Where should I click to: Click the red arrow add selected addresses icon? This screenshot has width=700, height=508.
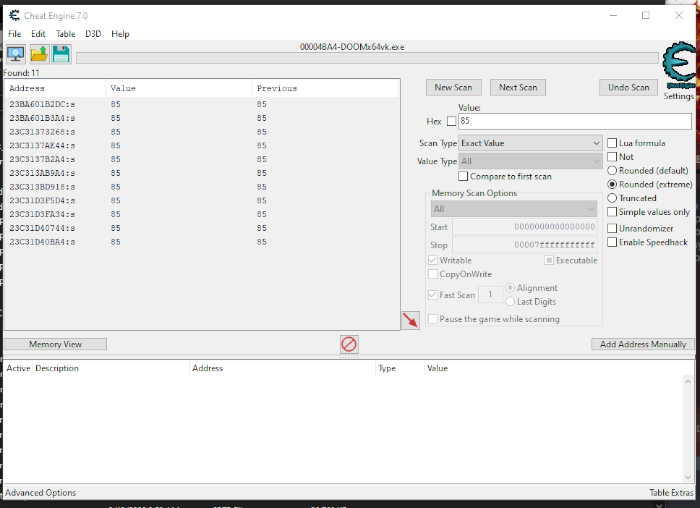[x=410, y=321]
